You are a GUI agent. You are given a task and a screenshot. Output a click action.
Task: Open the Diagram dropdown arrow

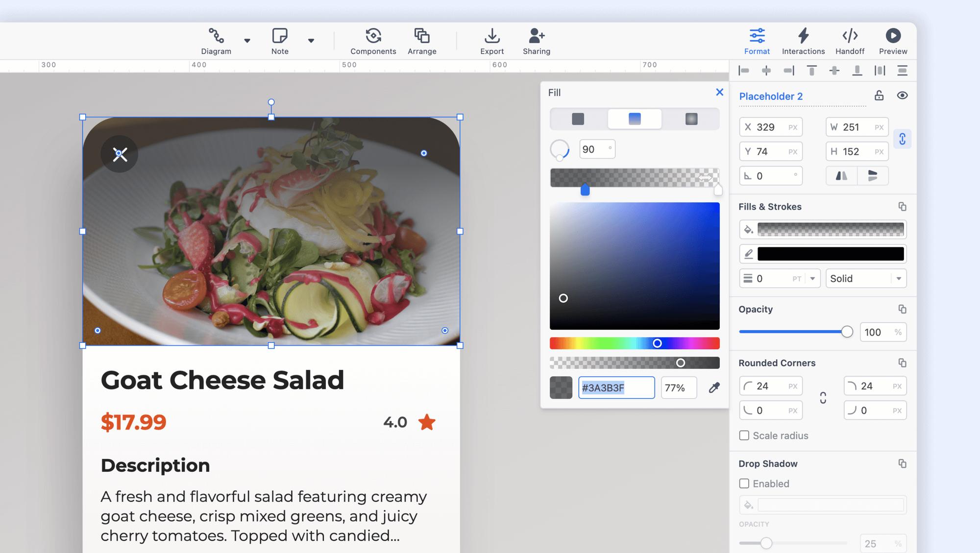tap(248, 41)
